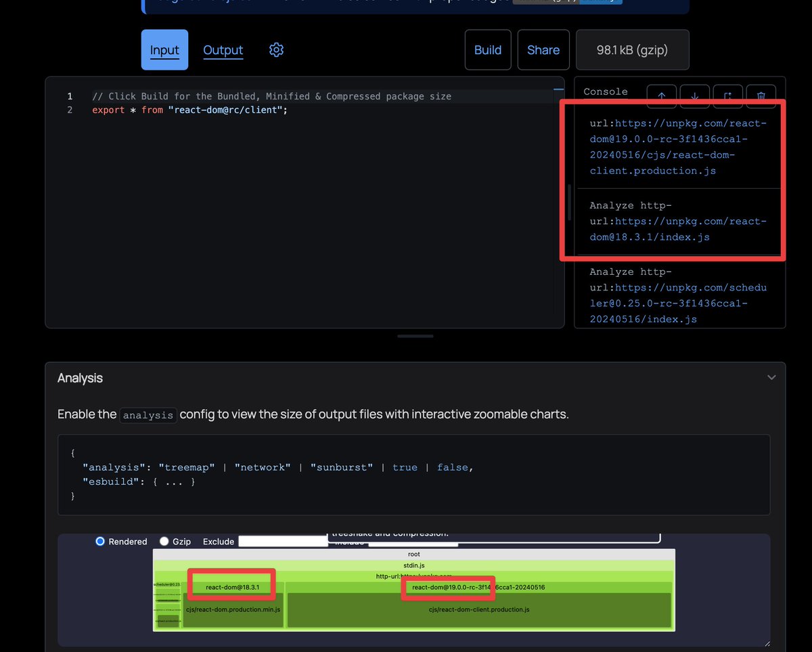
Task: Open the unpkg scheduler 0.25.0-rc index.js link
Action: click(678, 303)
